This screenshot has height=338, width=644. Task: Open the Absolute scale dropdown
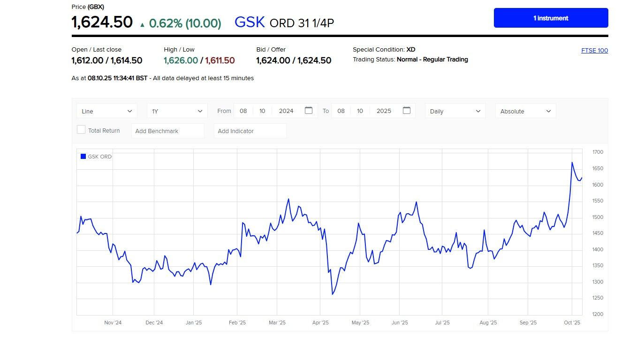point(526,111)
